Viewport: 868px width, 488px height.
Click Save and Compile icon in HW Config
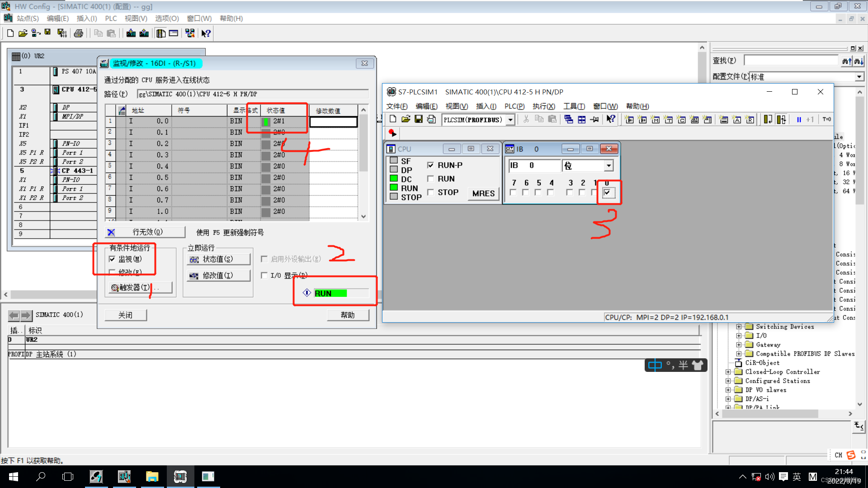[x=62, y=33]
